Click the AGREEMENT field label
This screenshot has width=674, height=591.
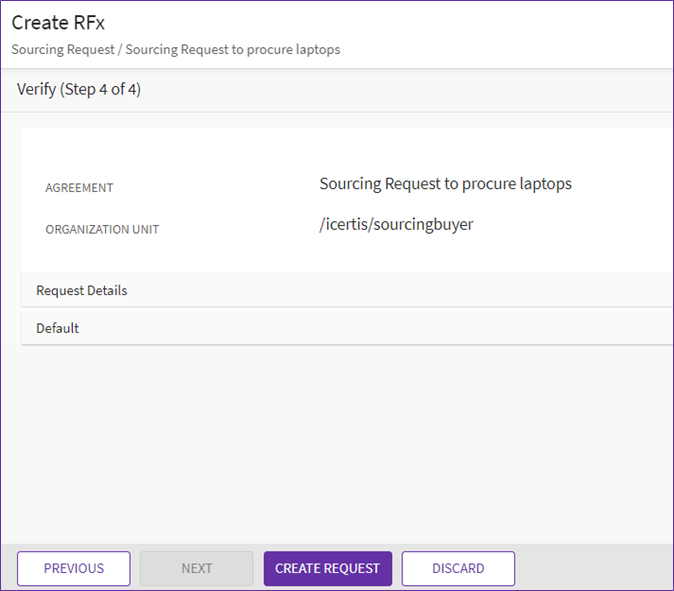(79, 188)
